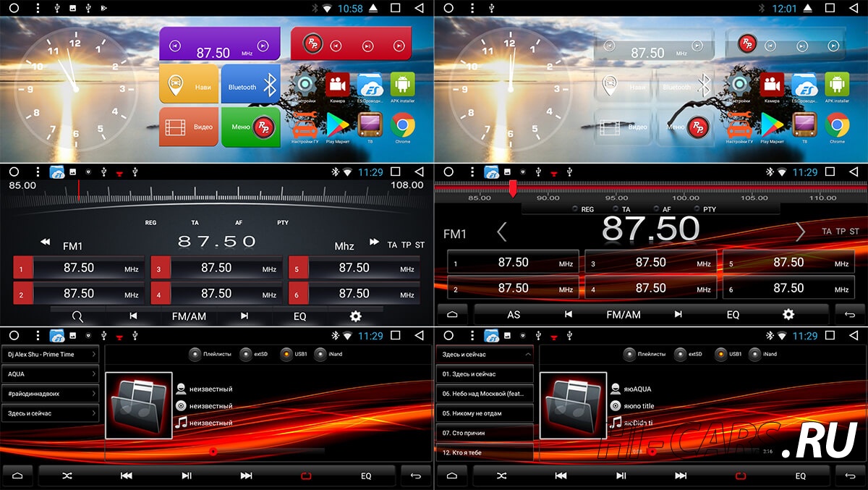The width and height of the screenshot is (868, 490).
Task: Skip to next track in right music player
Action: pyautogui.click(x=681, y=476)
